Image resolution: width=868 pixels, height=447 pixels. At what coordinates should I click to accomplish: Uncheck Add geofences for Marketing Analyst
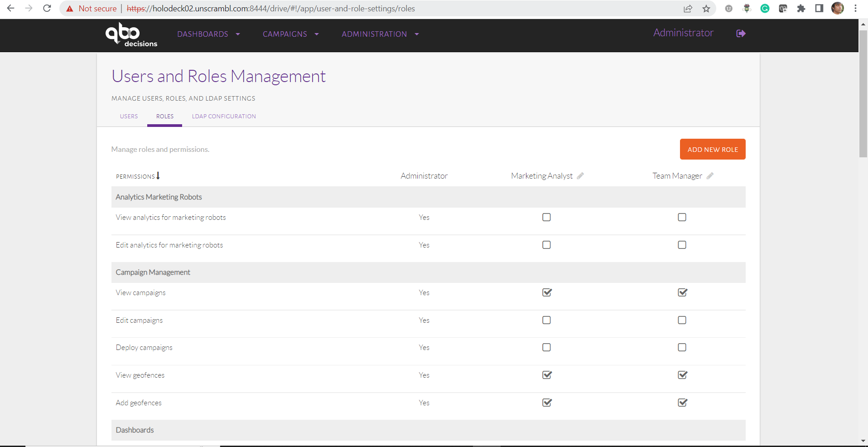[547, 403]
